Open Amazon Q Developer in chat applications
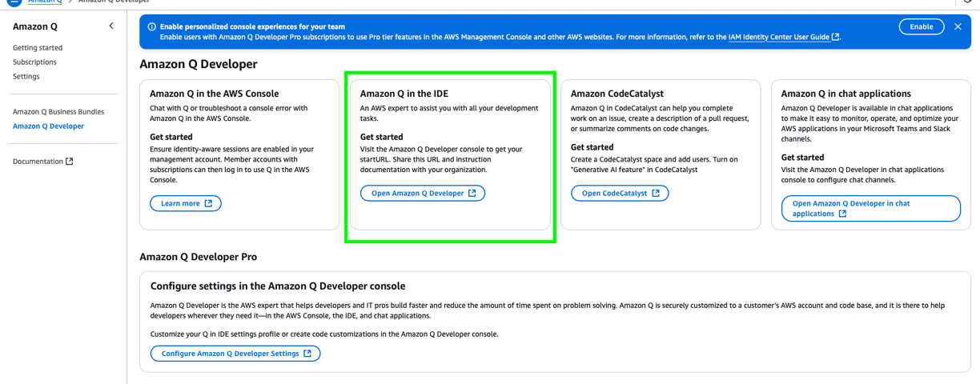This screenshot has width=980, height=384. pyautogui.click(x=871, y=209)
